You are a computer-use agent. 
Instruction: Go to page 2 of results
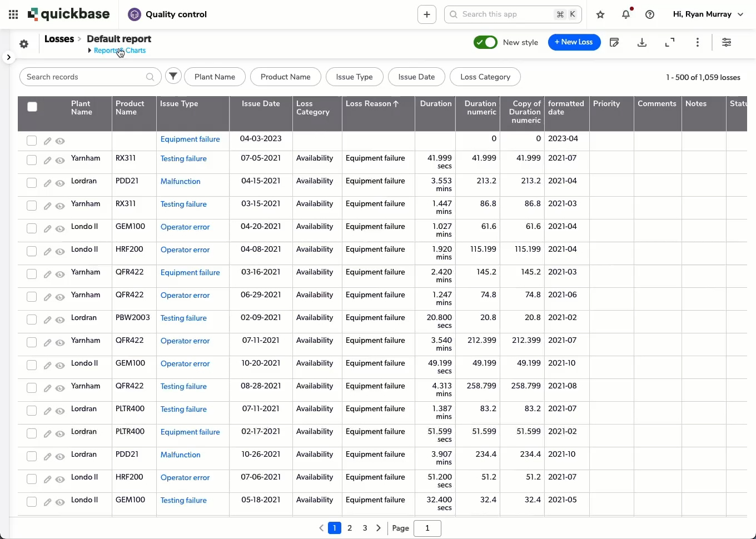click(x=350, y=528)
